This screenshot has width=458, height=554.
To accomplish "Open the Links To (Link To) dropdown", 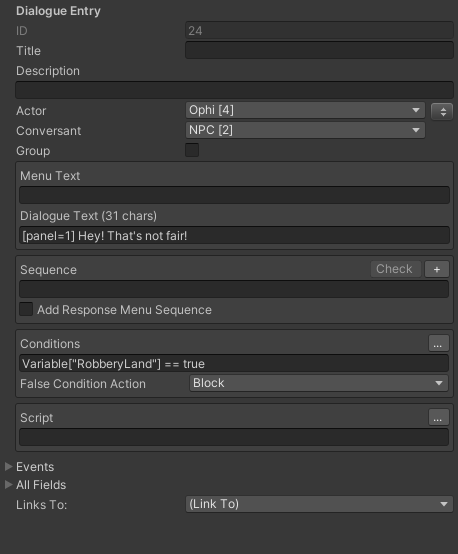I will pyautogui.click(x=319, y=504).
